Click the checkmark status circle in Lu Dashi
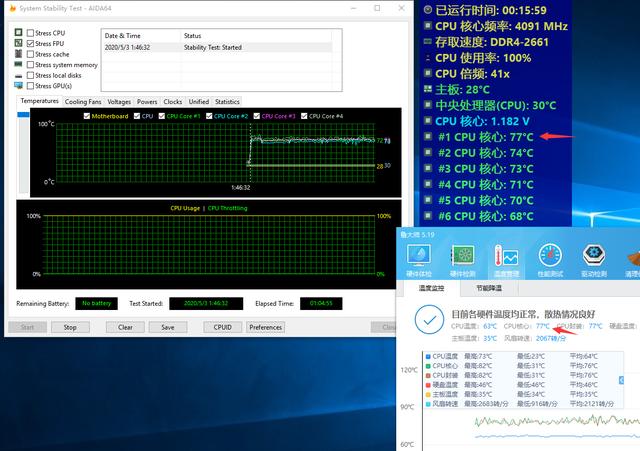This screenshot has height=451, width=640. point(429,320)
